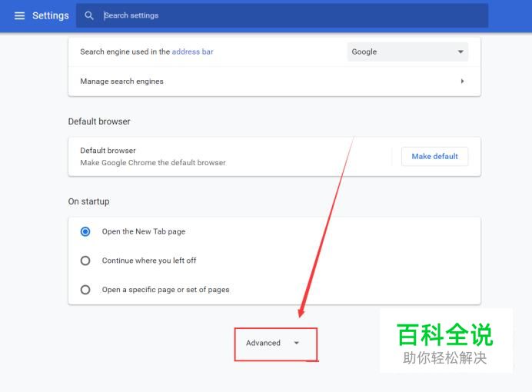Open the Google search engine dropdown

coord(407,52)
